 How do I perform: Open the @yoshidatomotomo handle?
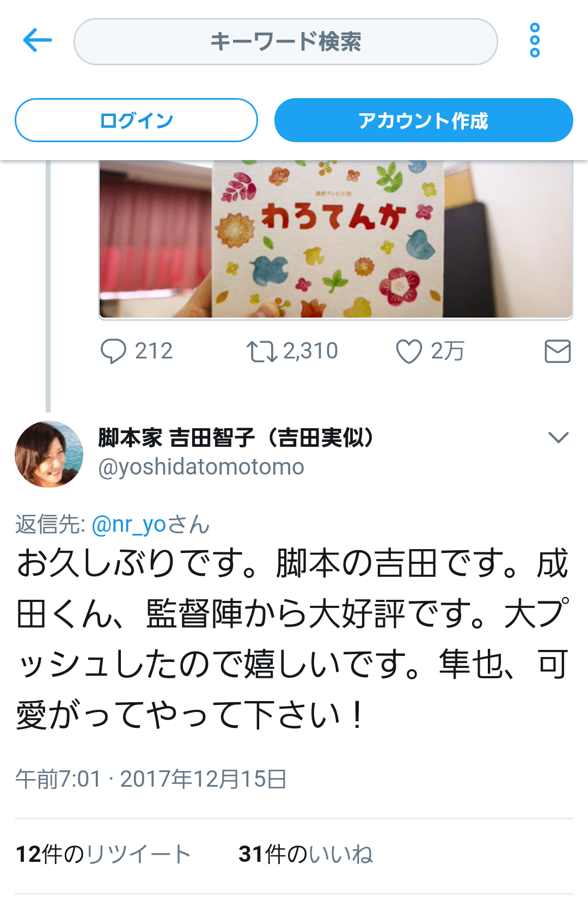201,467
